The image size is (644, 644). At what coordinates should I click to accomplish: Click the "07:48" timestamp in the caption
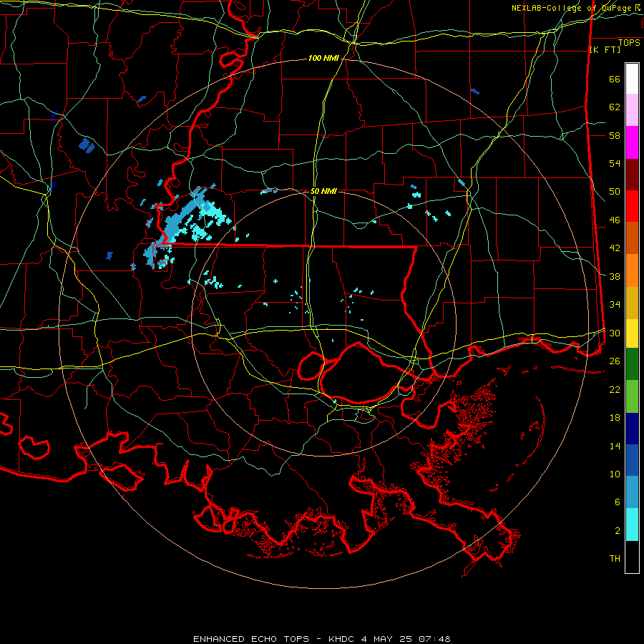click(434, 639)
